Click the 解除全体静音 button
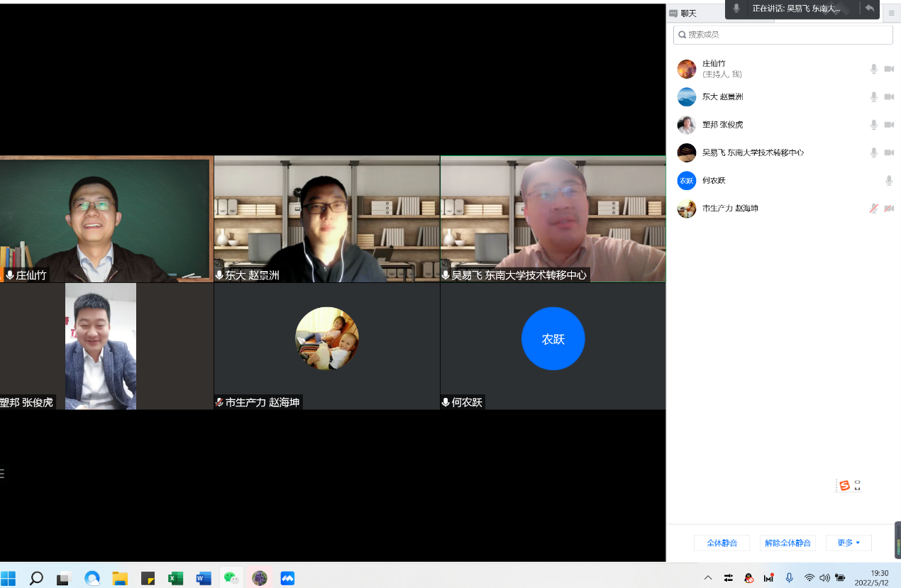The width and height of the screenshot is (901, 588). 787,543
